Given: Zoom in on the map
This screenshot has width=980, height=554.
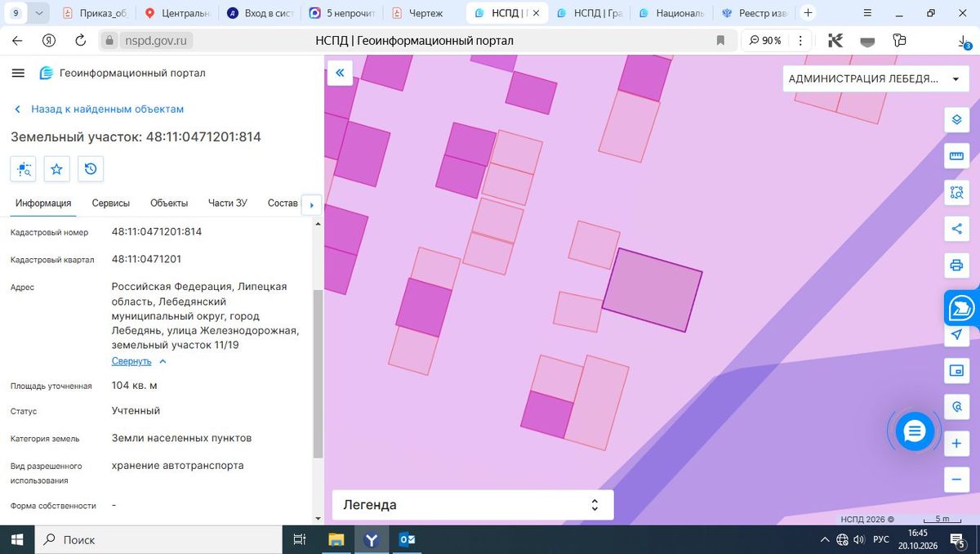Looking at the screenshot, I should [956, 444].
